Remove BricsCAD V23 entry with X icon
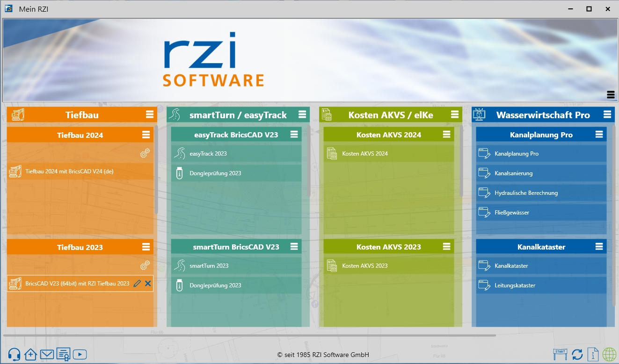The image size is (619, 364). 148,283
